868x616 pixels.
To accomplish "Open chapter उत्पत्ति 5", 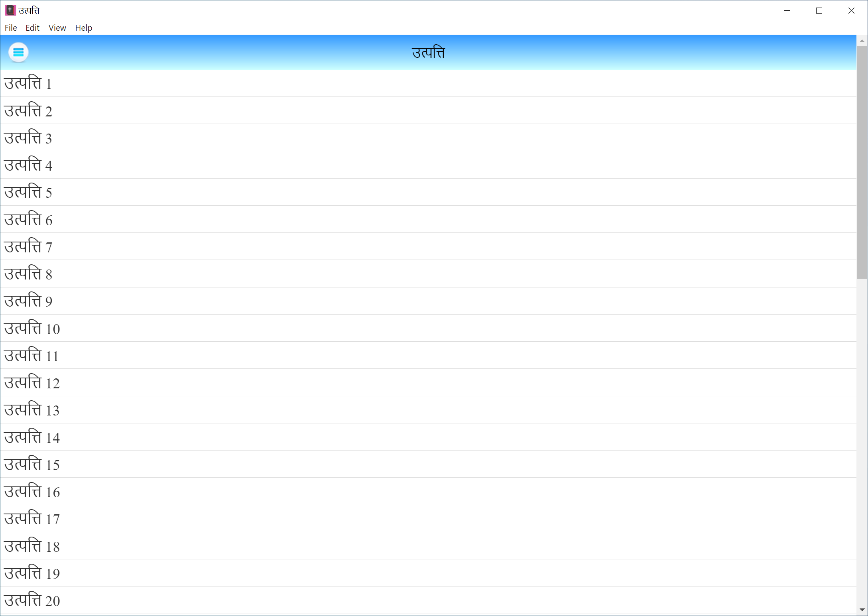I will 28,193.
